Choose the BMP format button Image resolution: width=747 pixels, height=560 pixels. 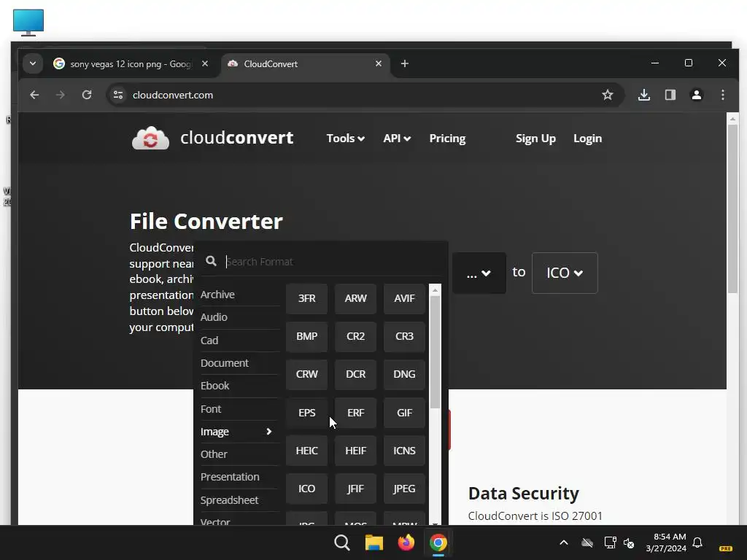click(x=307, y=336)
